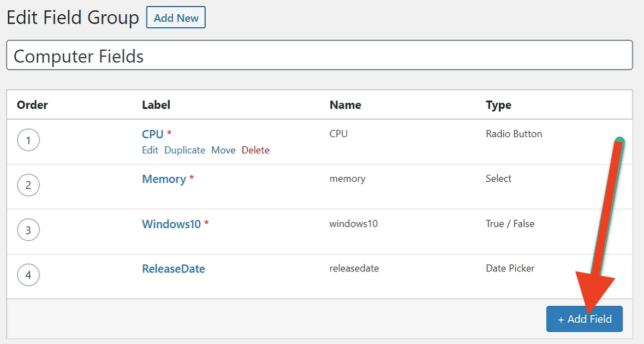This screenshot has width=644, height=344.
Task: Click order handle number 3 for Windows10
Action: tap(28, 230)
